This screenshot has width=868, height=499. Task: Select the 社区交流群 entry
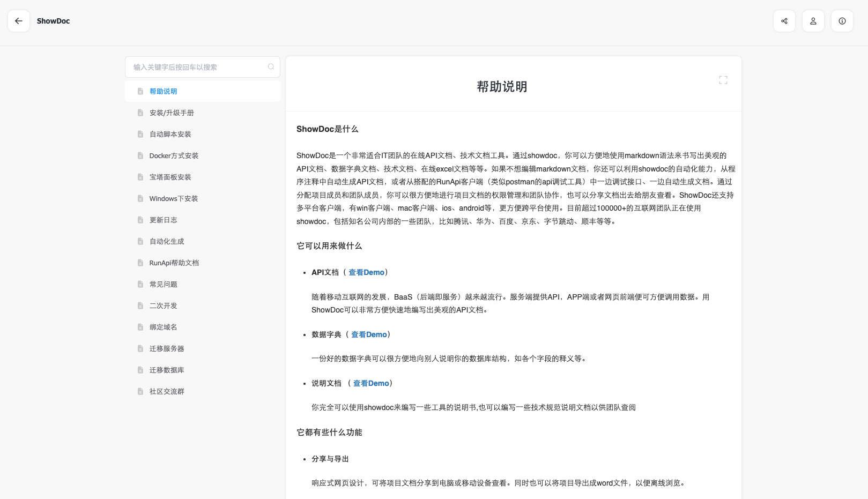click(166, 391)
